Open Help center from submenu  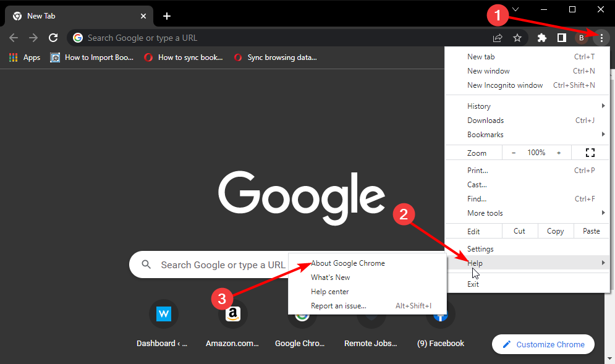(367, 292)
